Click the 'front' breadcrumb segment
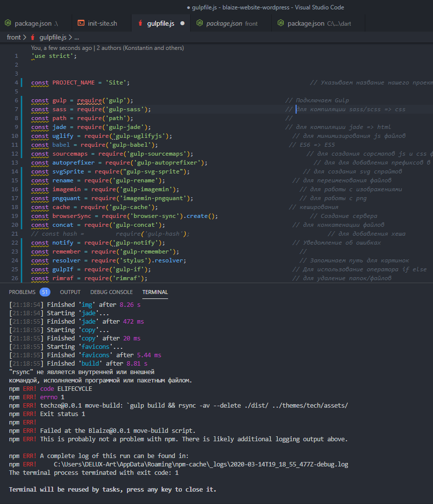 coord(14,37)
